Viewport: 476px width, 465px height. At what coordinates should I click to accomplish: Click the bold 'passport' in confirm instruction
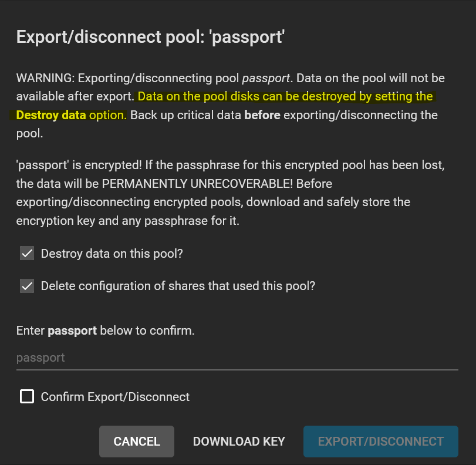pos(72,331)
